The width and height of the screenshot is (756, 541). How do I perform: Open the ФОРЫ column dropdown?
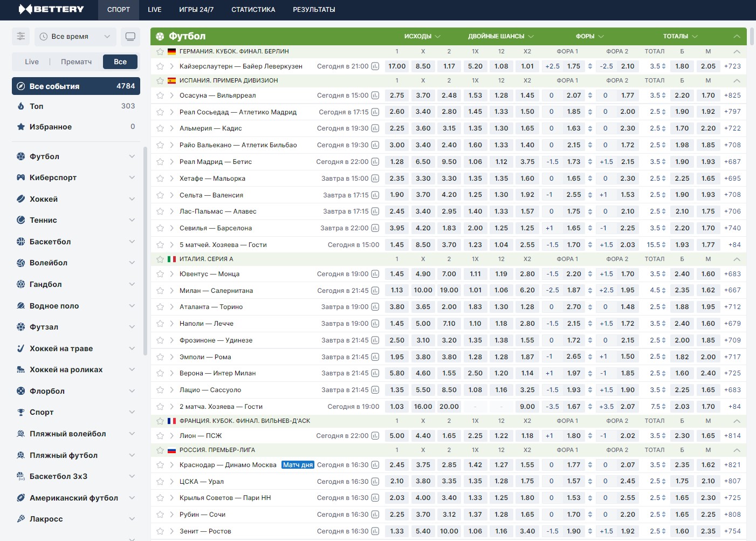590,36
